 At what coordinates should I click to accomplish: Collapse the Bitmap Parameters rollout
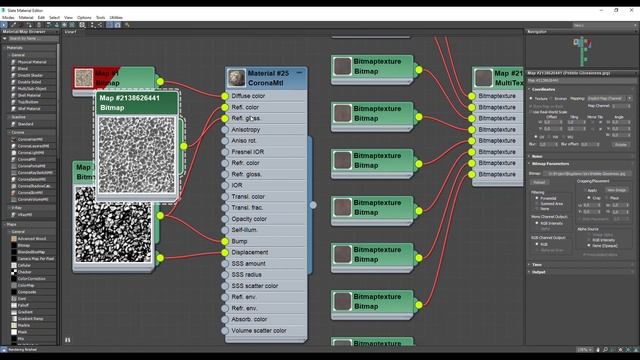coord(551,164)
